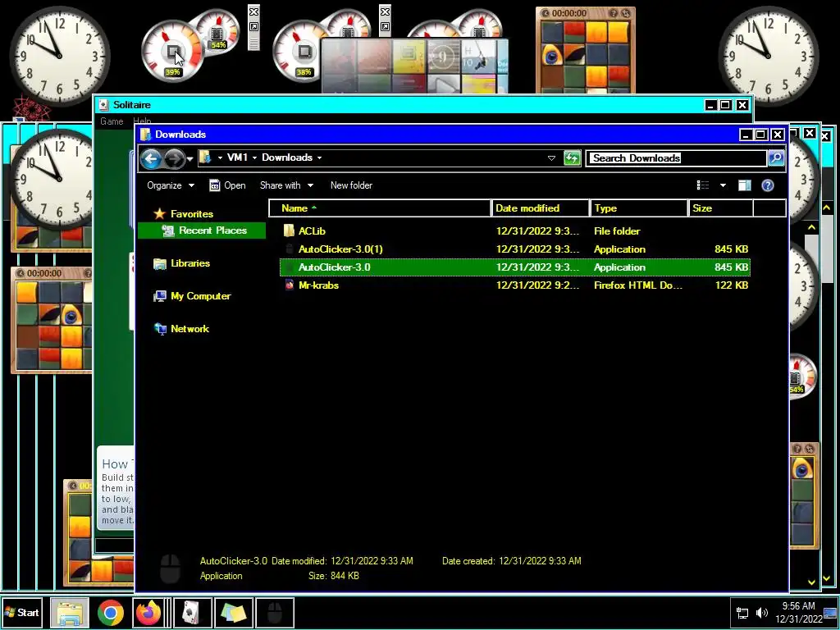The width and height of the screenshot is (840, 630).
Task: Open the view options dropdown arrow
Action: 723,185
